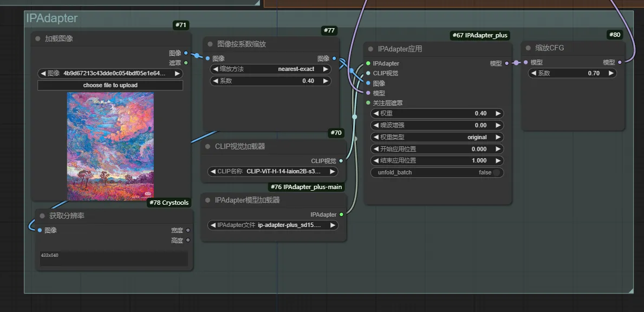Collapse the 图像按系数缩放 node via its dot

tap(210, 44)
